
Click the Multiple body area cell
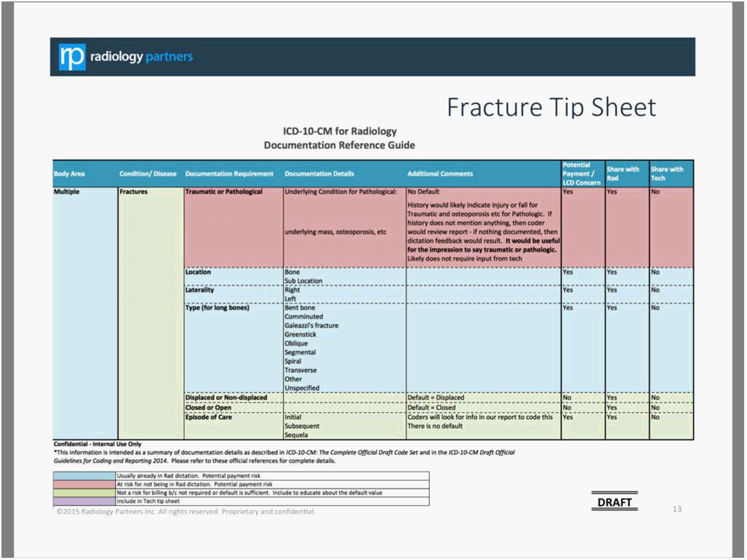point(67,191)
